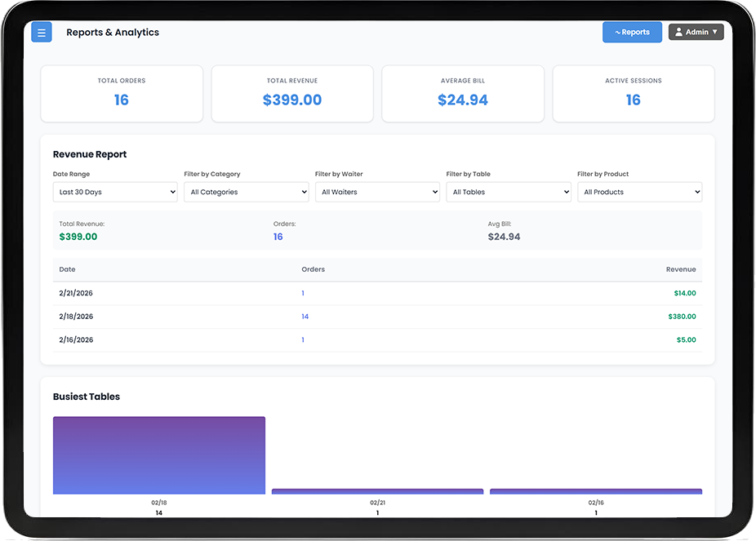This screenshot has width=756, height=541.
Task: Click the tall 02/18 bar in Busiest Tables
Action: pyautogui.click(x=158, y=454)
